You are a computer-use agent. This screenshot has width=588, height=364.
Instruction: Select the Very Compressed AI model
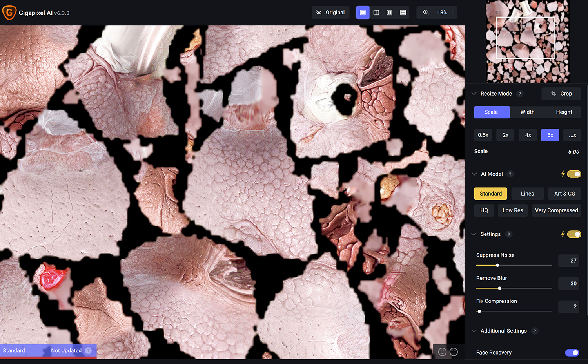(x=556, y=210)
